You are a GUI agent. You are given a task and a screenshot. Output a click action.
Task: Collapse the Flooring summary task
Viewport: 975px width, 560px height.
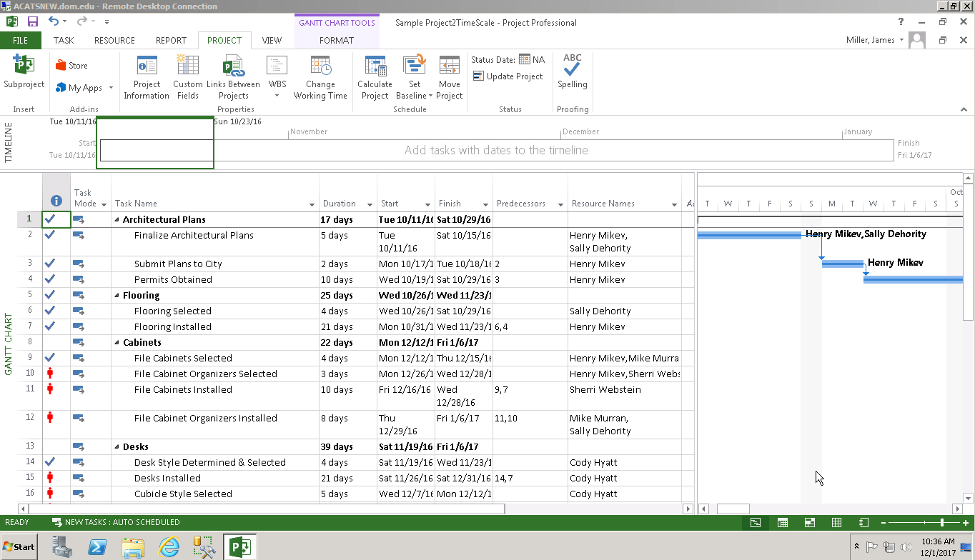[117, 296]
